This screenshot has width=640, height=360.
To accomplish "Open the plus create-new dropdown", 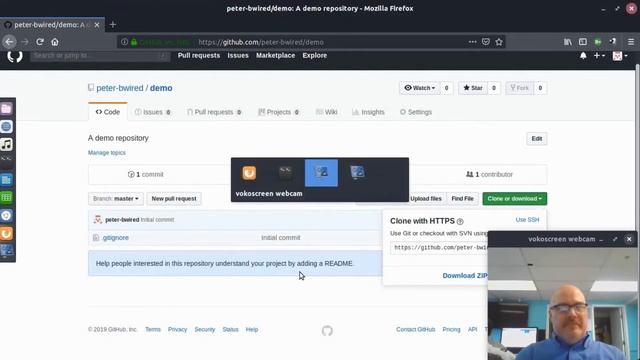I will (x=599, y=56).
